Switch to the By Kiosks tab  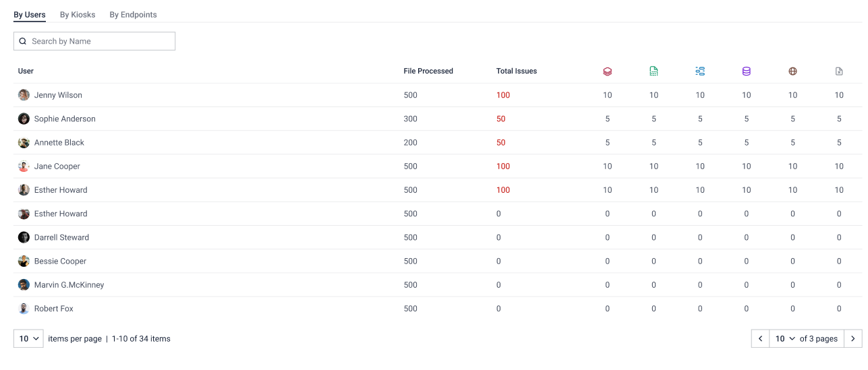pos(78,15)
